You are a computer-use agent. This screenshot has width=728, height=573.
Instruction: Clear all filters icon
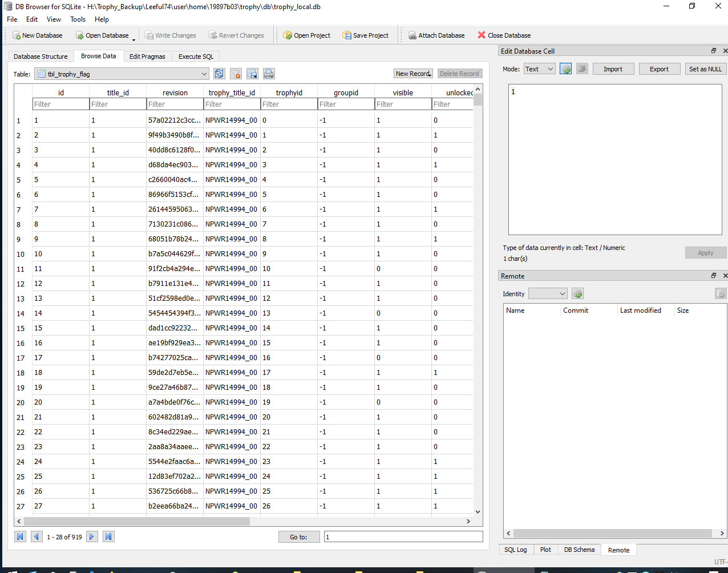(236, 74)
